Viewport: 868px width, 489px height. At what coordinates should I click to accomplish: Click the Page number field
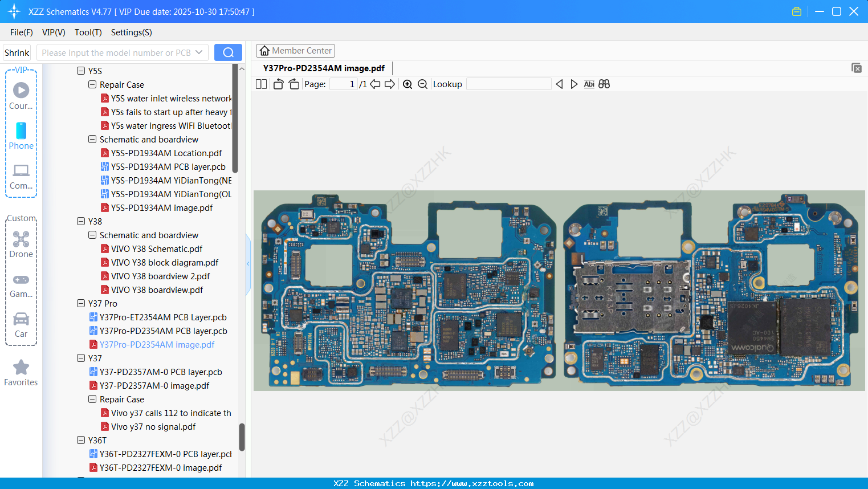pos(344,84)
